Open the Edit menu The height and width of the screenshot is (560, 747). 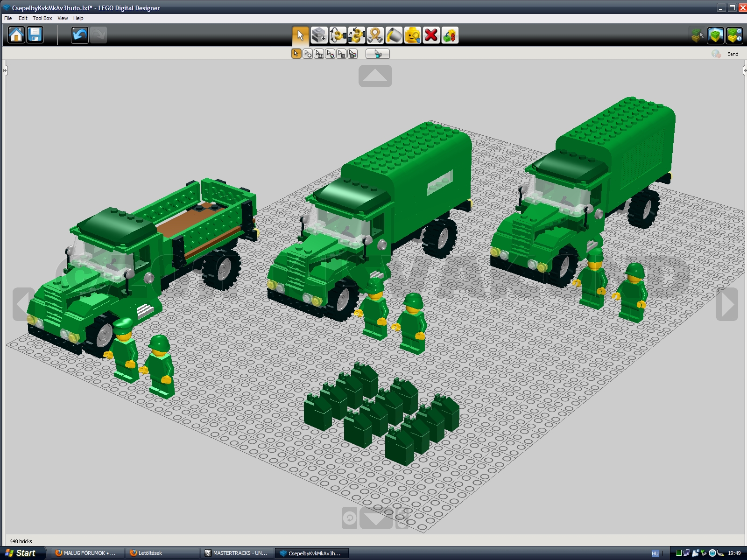point(23,18)
